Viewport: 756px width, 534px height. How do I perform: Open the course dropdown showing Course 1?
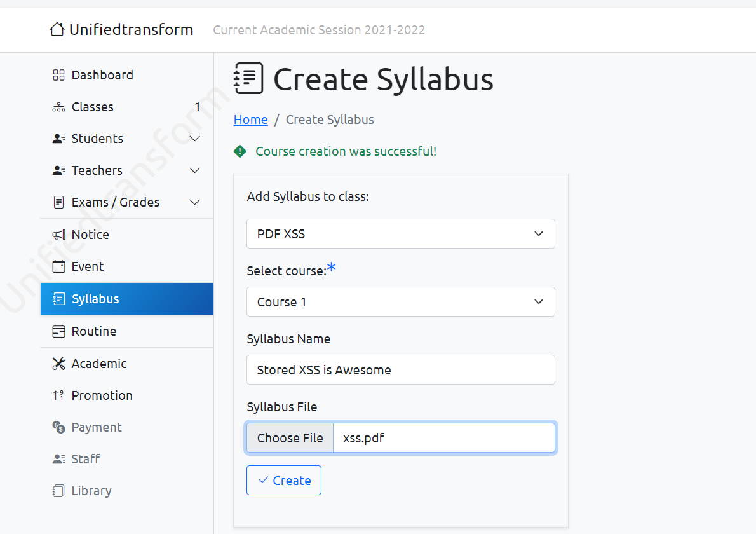click(401, 302)
